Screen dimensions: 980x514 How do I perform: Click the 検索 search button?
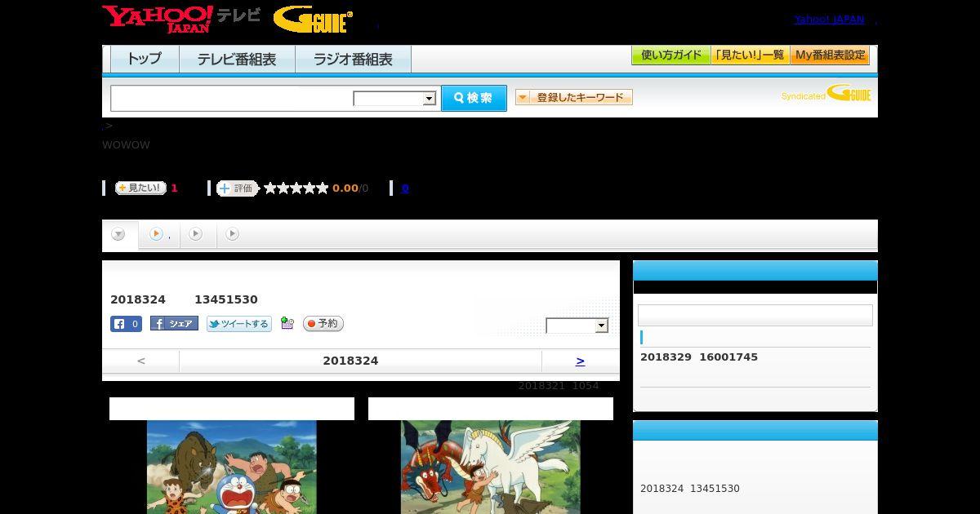tap(474, 98)
